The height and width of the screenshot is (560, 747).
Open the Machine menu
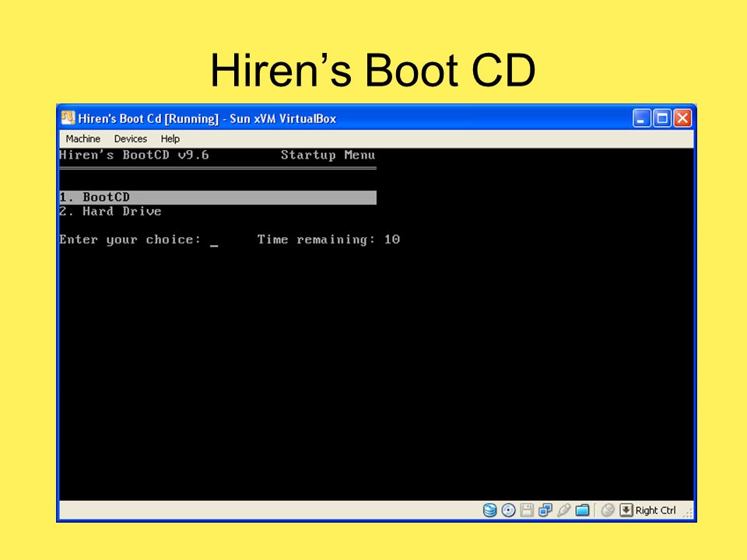pyautogui.click(x=82, y=138)
